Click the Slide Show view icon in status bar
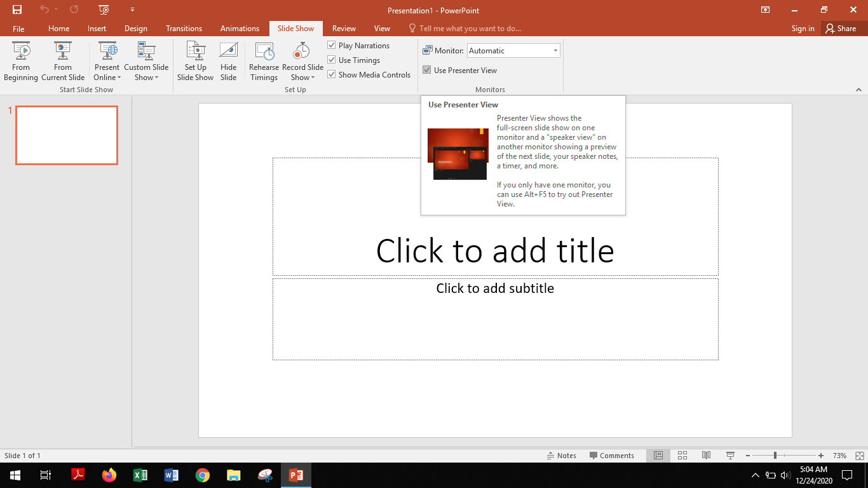This screenshot has width=868, height=488. click(729, 456)
